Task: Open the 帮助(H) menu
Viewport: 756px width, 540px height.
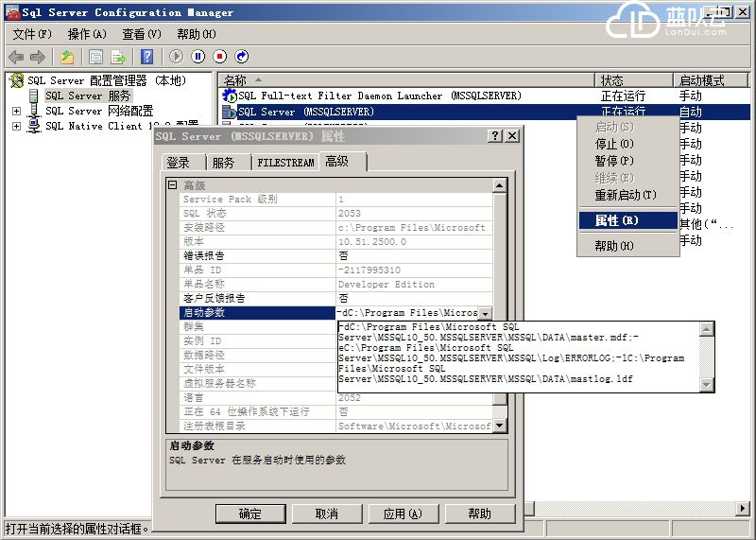Action: pos(197,34)
